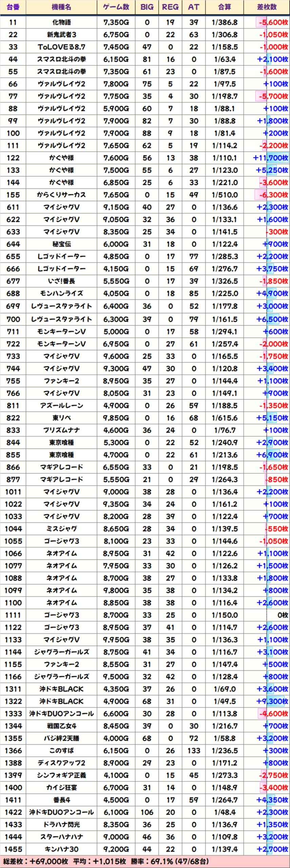290x868 pixels.
Task: Click the BIG count 106 cell
Action: [x=147, y=812]
